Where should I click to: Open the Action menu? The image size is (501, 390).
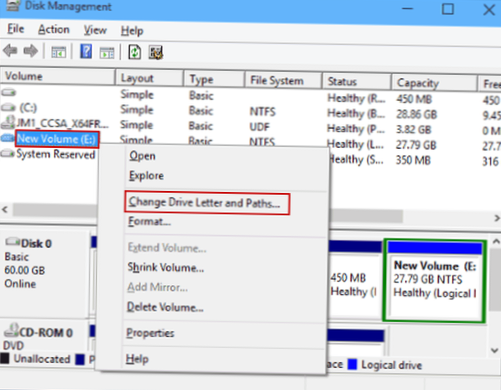click(54, 30)
